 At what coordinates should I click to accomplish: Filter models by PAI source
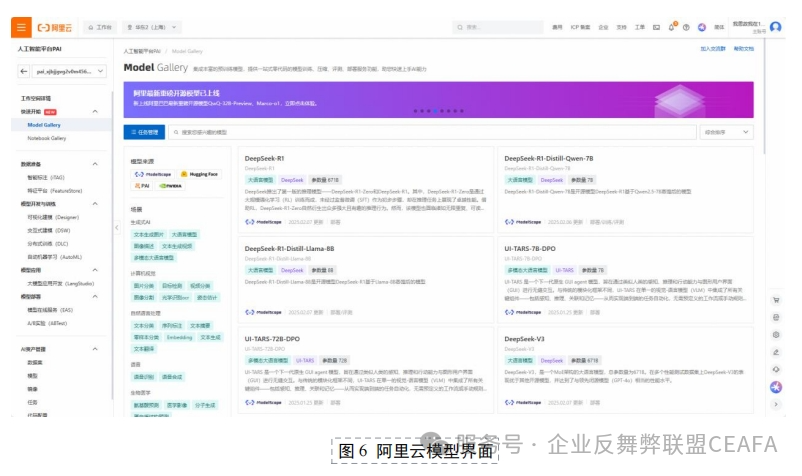(x=142, y=186)
